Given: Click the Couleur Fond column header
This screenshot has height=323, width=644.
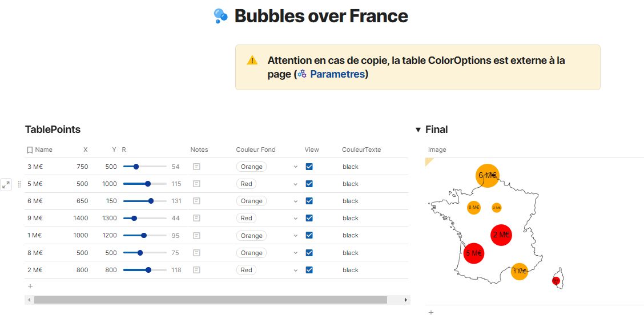Looking at the screenshot, I should (255, 150).
